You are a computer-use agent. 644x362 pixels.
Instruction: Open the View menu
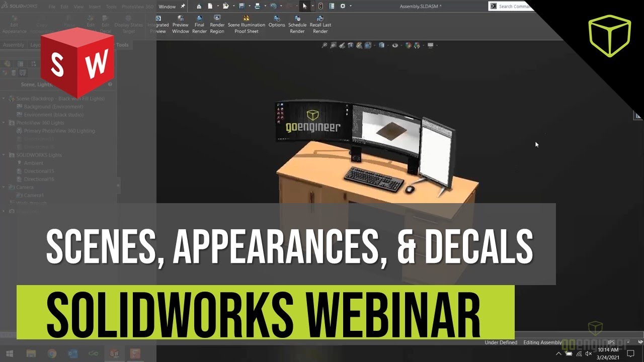click(79, 7)
